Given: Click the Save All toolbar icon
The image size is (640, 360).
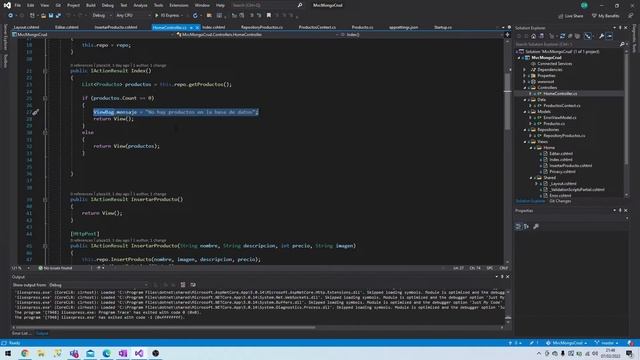Looking at the screenshot, I should coord(58,16).
